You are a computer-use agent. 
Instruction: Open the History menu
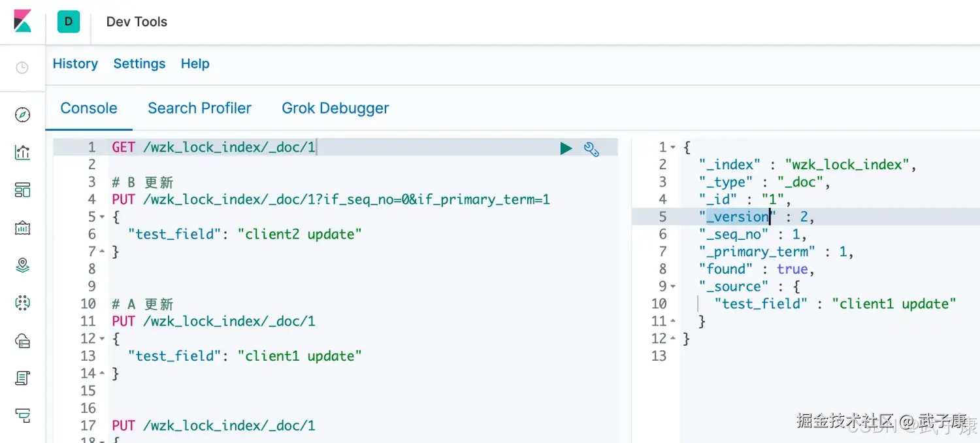75,63
